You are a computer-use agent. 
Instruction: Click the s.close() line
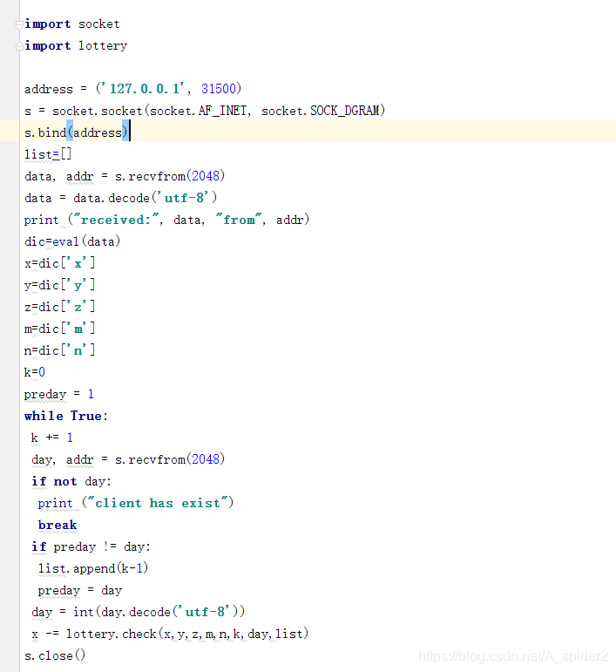tap(55, 655)
